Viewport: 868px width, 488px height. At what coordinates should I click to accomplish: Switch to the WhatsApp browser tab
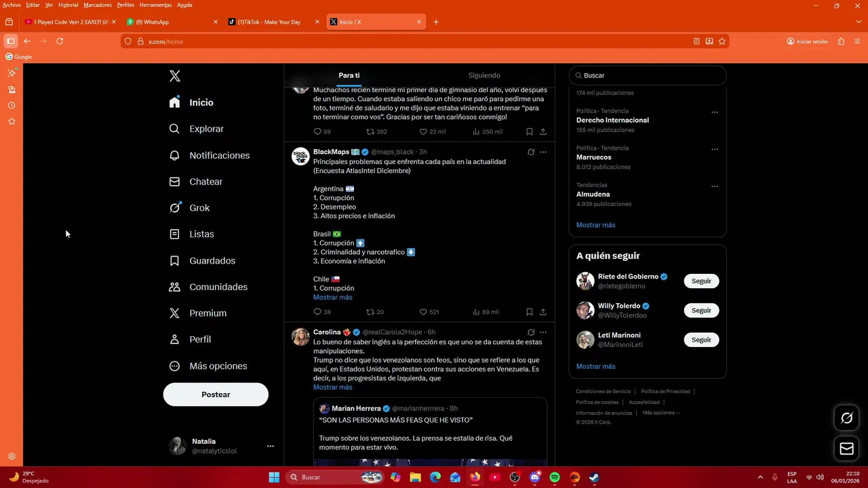click(x=172, y=22)
